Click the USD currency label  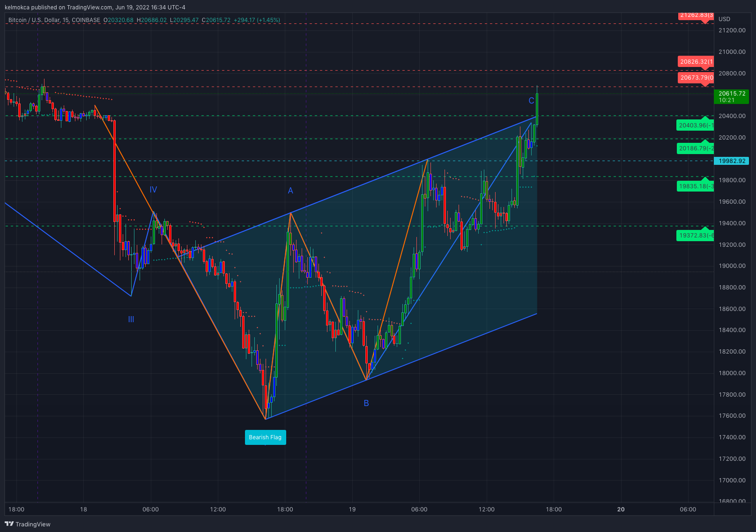[724, 19]
